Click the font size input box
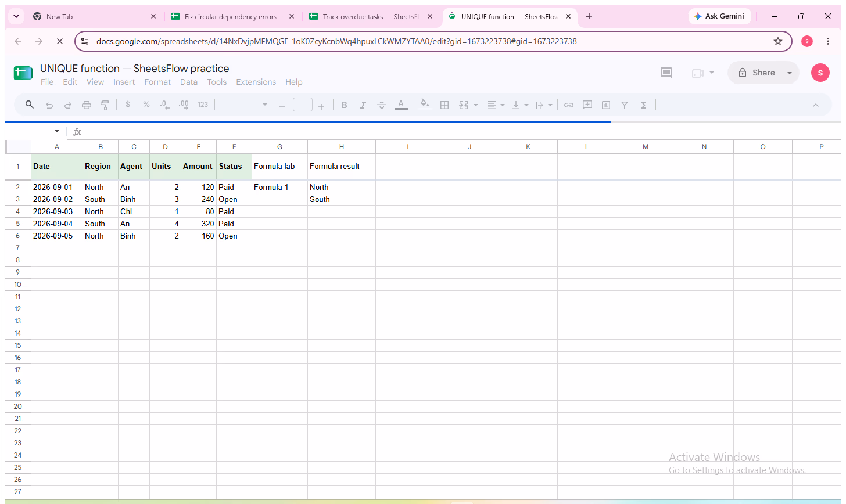 click(x=303, y=105)
